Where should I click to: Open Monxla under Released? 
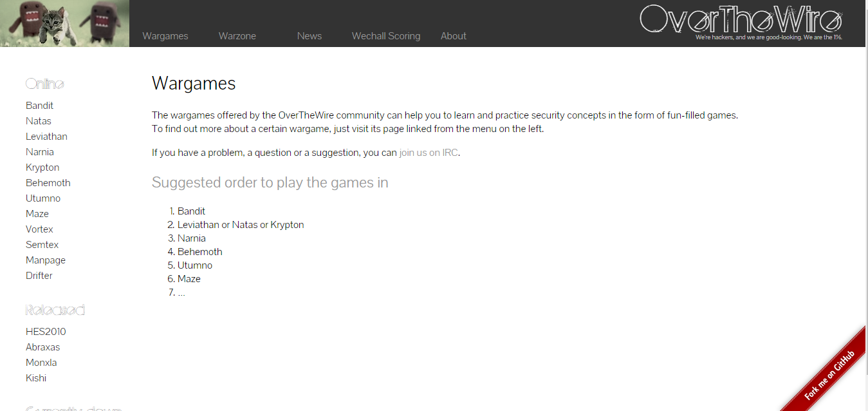42,363
